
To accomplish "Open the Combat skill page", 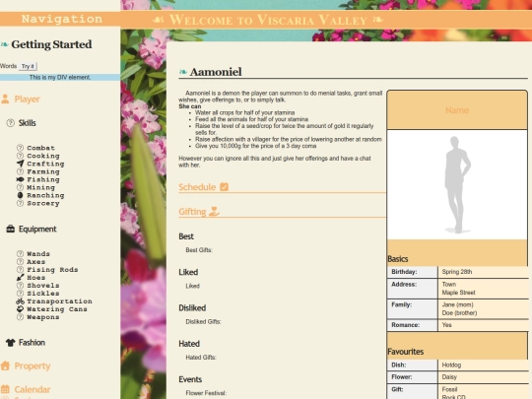I will (x=40, y=148).
